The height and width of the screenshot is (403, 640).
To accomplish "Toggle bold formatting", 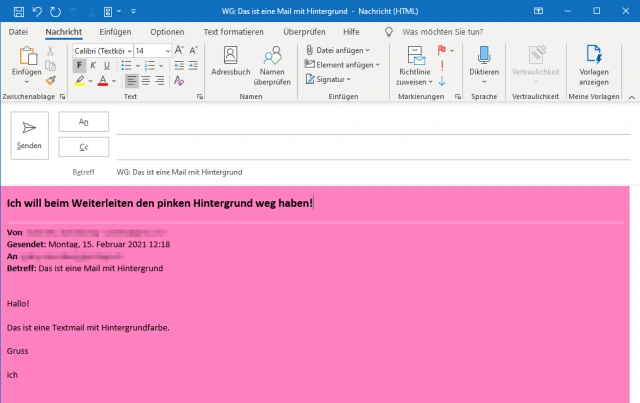I will (x=79, y=65).
